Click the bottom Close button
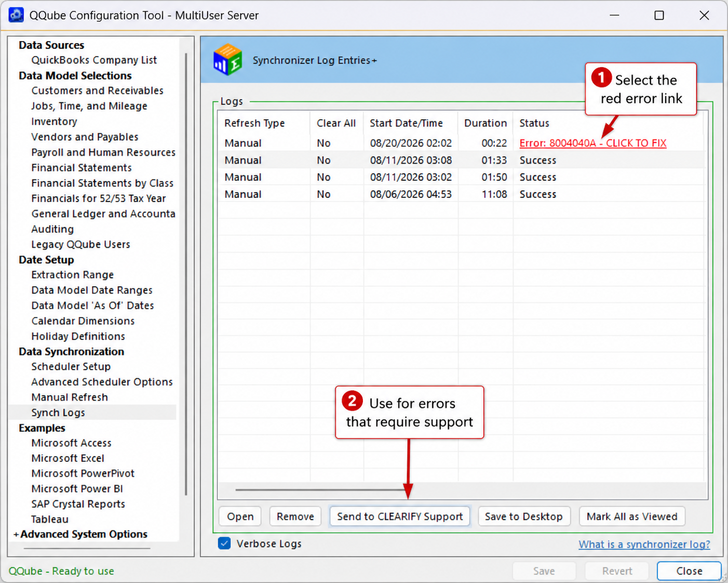 tap(689, 571)
